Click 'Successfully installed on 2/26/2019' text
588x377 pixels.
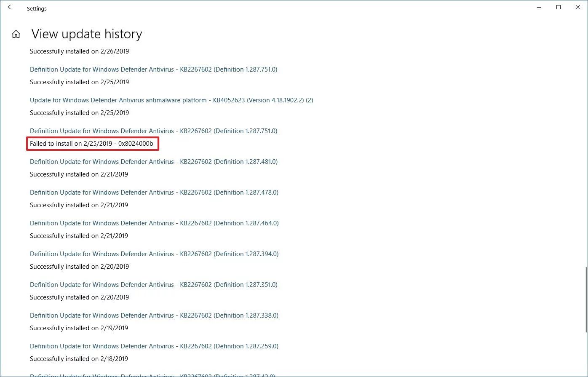pos(79,51)
